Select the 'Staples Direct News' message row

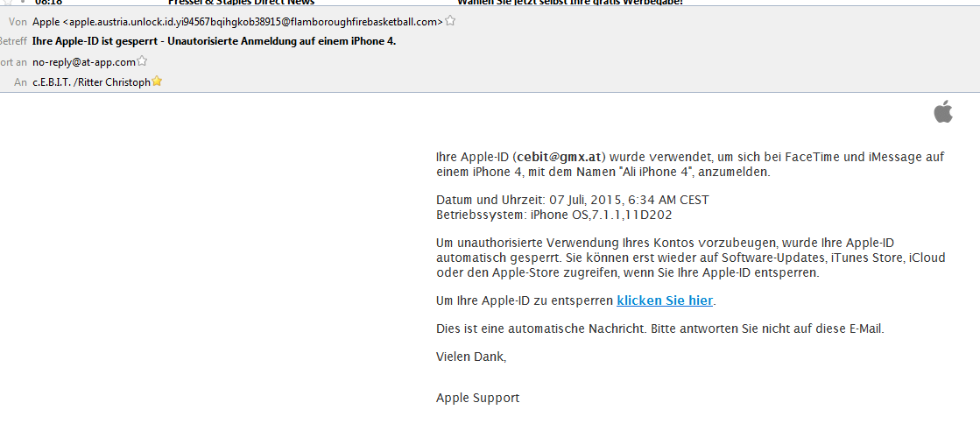point(490,3)
